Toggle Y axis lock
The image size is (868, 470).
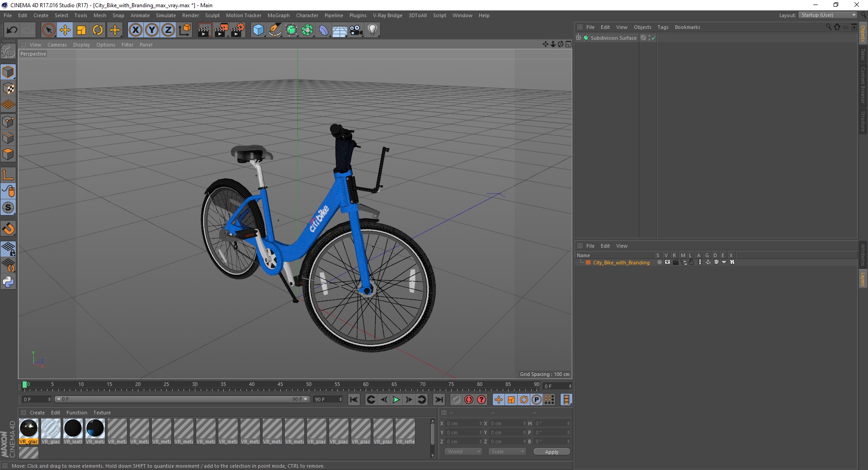tap(152, 30)
